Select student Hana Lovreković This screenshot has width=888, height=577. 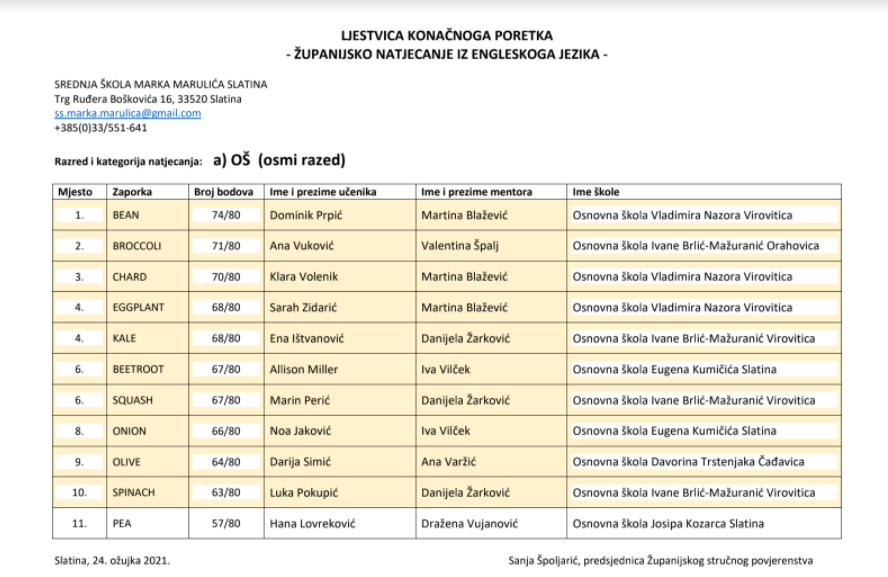tap(313, 524)
